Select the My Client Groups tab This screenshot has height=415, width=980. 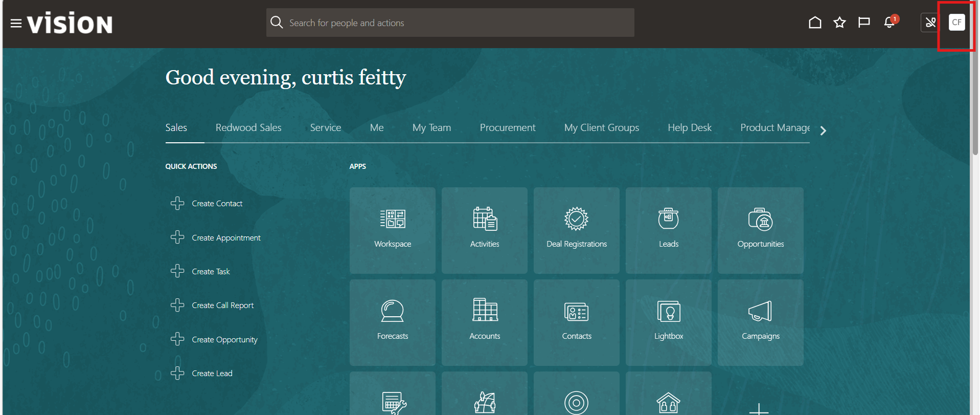click(x=601, y=128)
